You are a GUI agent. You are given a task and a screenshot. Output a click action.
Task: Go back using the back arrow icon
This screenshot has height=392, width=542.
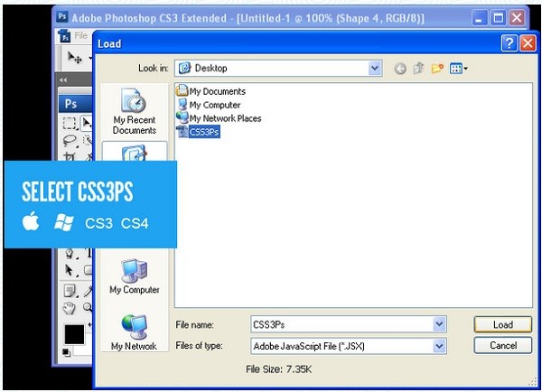400,69
